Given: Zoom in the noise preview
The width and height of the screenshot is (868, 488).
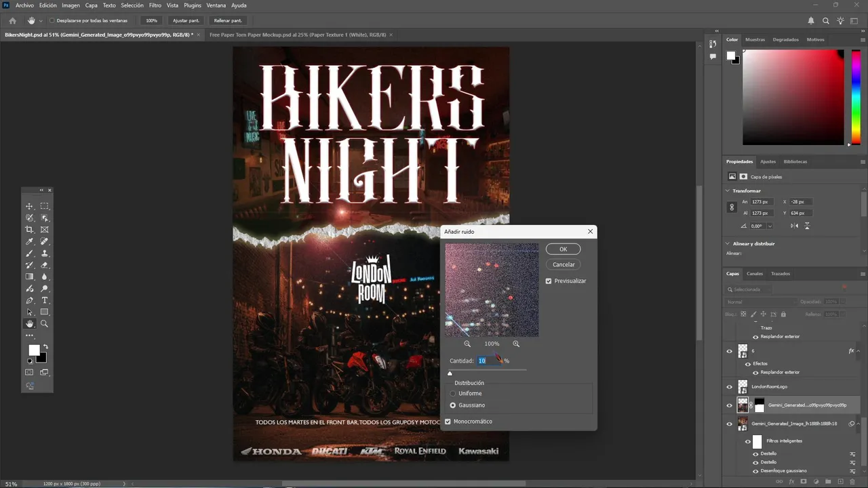Looking at the screenshot, I should click(x=516, y=344).
